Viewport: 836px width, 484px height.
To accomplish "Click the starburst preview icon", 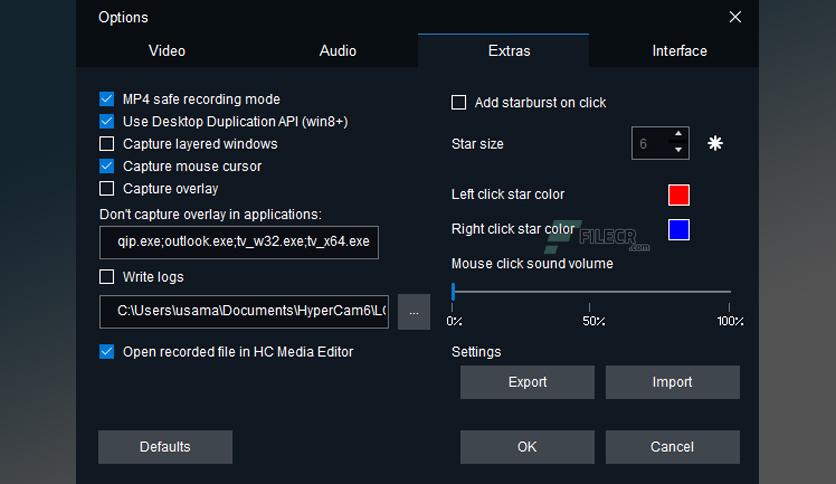I will click(x=715, y=143).
